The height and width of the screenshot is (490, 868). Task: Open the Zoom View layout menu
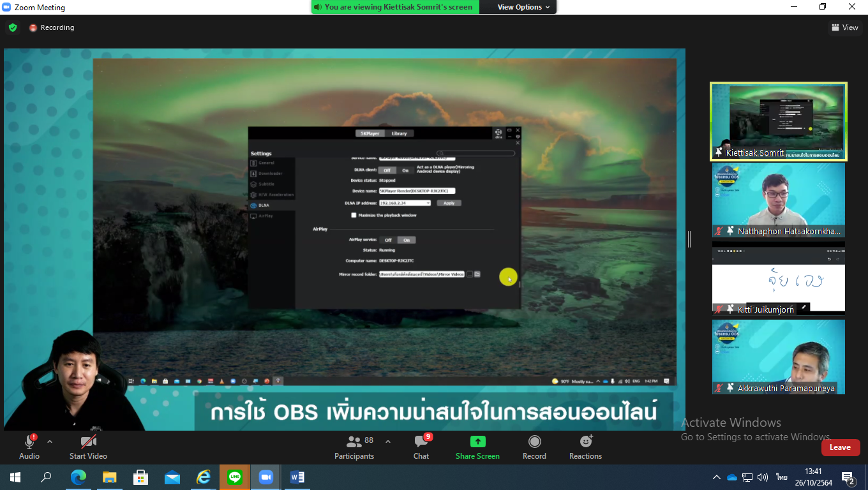[x=846, y=27]
